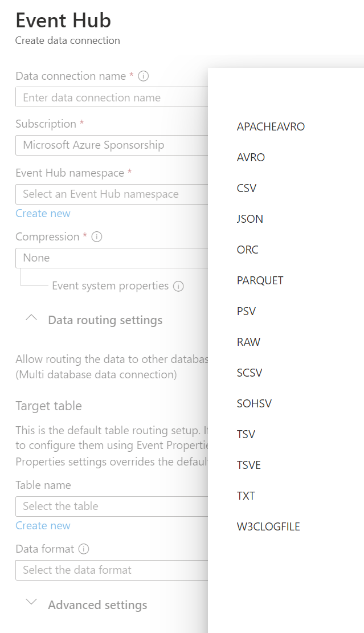Click info icon beside Data format label
This screenshot has width=364, height=633.
(x=84, y=549)
